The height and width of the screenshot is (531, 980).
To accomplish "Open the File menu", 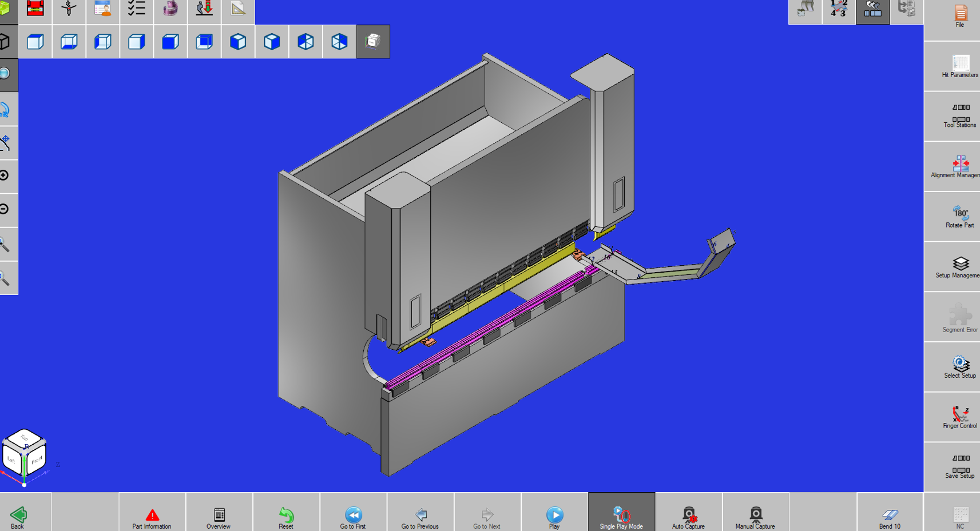I will [959, 16].
